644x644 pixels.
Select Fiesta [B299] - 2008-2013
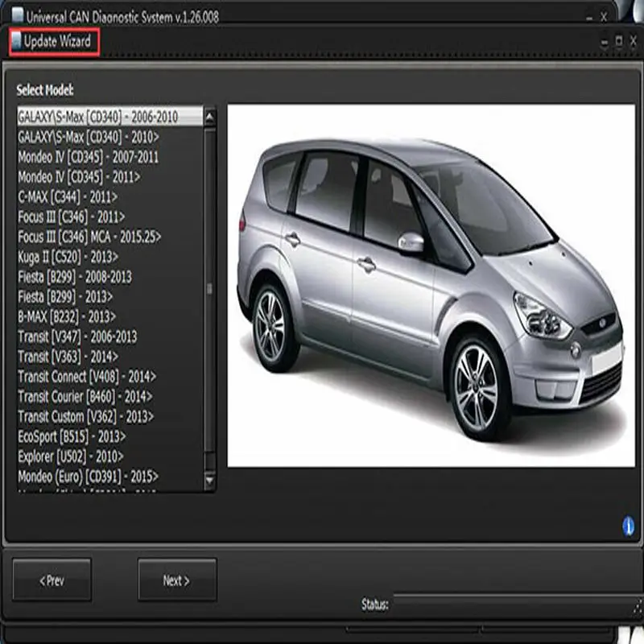(109, 277)
